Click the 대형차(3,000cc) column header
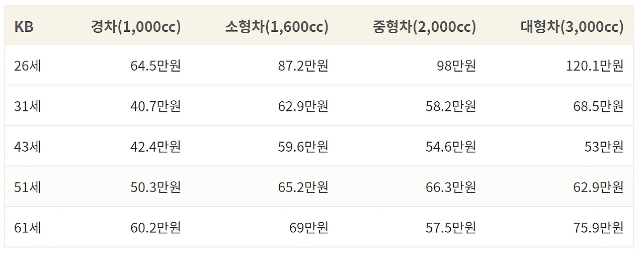 (x=572, y=27)
